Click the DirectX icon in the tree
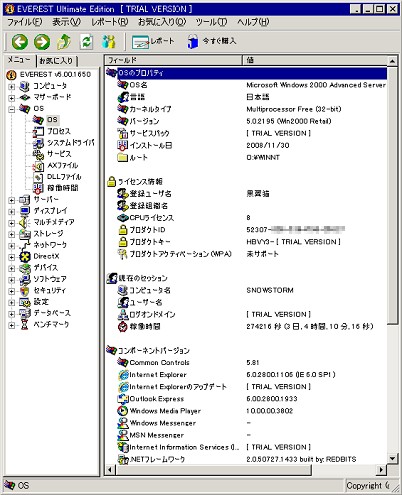402x495 pixels. pyautogui.click(x=25, y=257)
